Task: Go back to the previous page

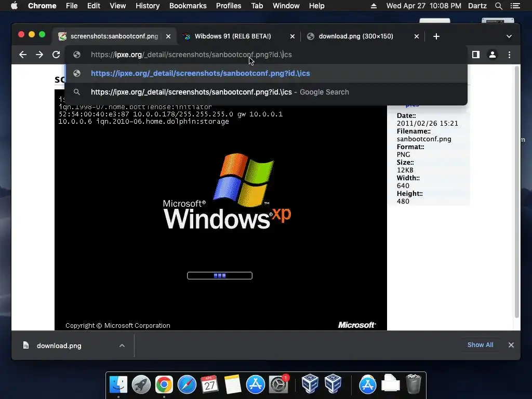Action: (23, 55)
